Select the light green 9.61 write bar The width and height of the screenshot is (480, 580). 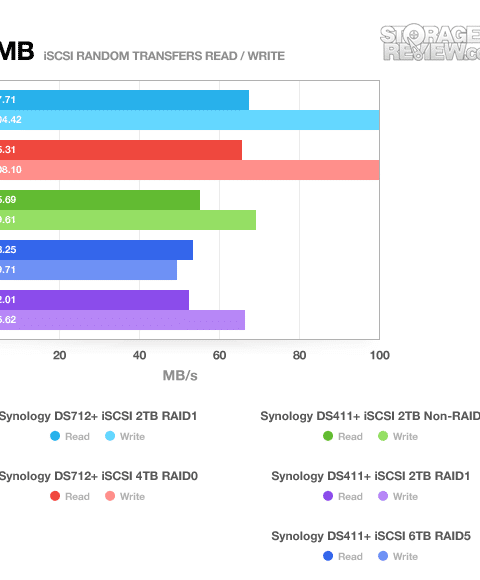128,220
